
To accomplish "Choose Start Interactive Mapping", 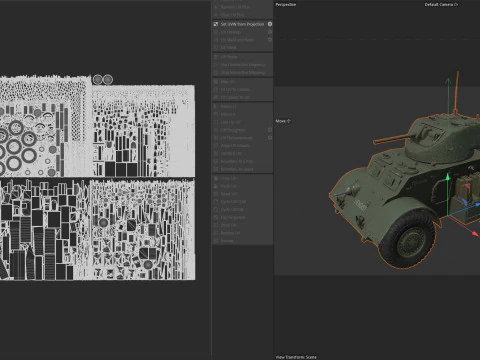I will pos(243,65).
